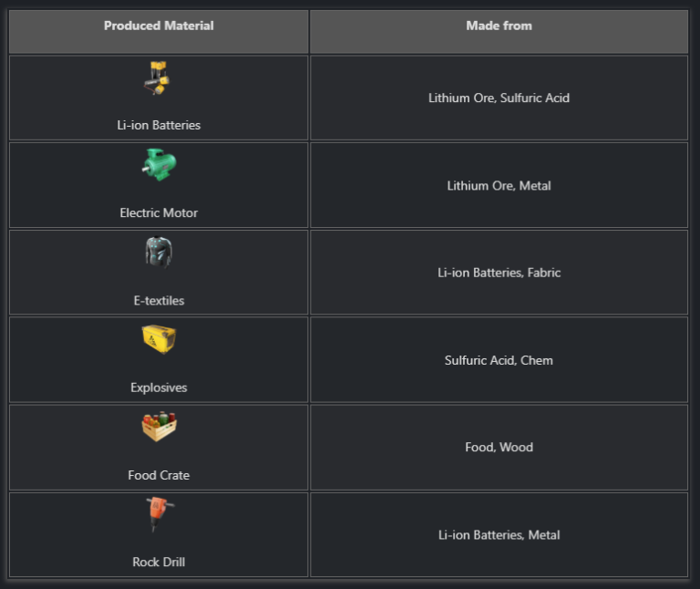Click the Lithium Ore, Sulfuric Acid cell

tap(499, 98)
